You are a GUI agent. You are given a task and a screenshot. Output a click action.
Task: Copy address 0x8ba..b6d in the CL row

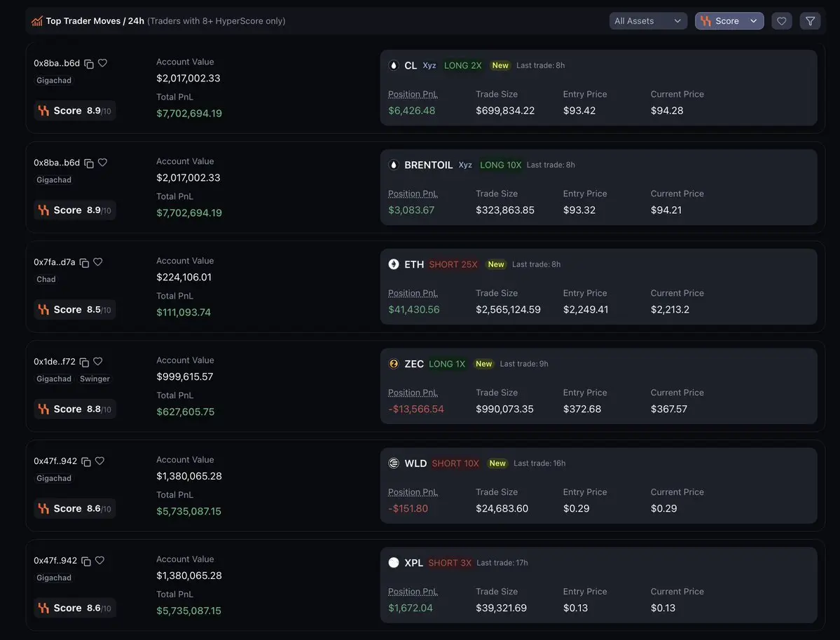pos(89,64)
